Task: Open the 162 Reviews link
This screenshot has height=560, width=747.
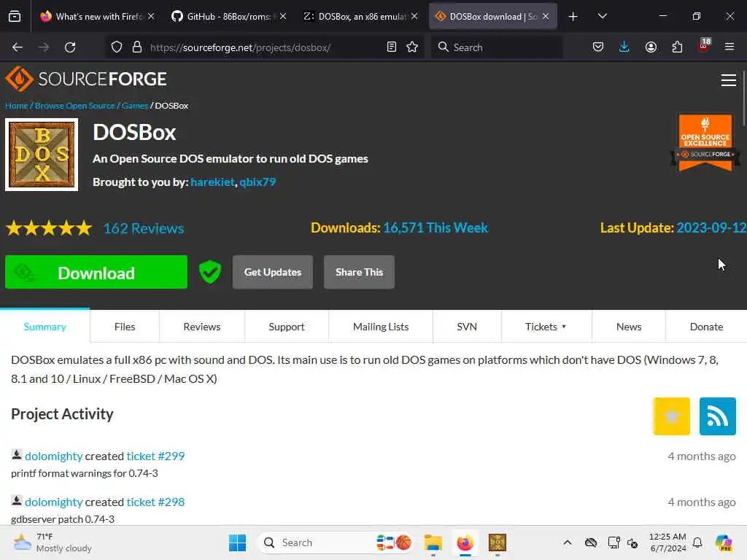Action: point(144,228)
